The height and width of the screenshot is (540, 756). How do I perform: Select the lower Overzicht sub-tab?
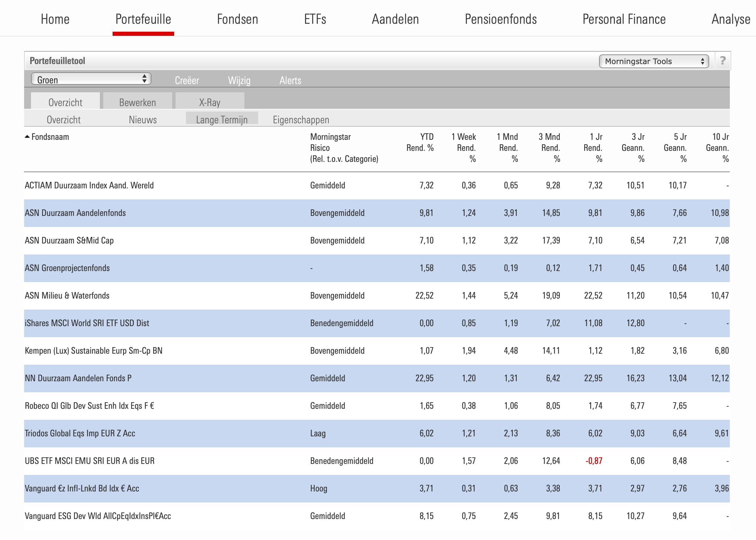coord(64,120)
